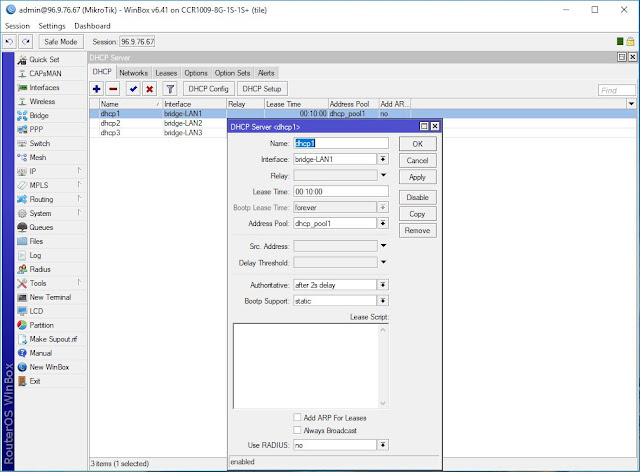Open Session menu
The image size is (640, 472).
tap(17, 26)
